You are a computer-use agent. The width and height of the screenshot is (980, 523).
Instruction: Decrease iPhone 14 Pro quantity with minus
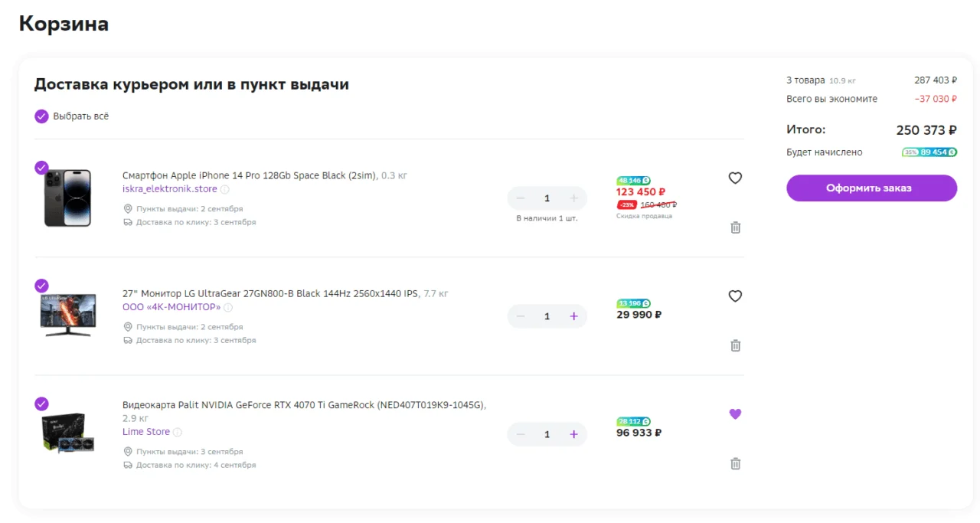[521, 198]
